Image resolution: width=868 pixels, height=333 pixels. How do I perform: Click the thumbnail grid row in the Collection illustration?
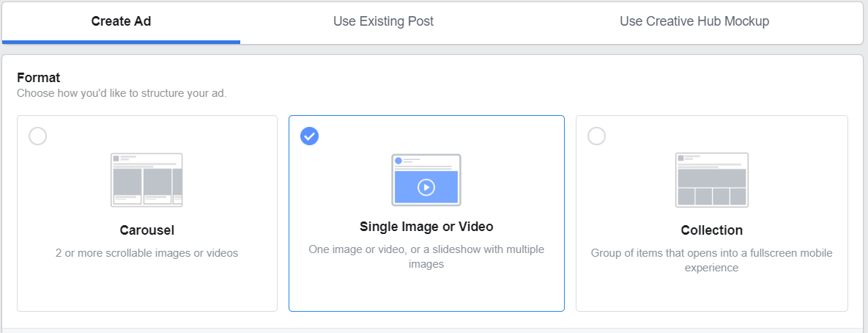pyautogui.click(x=712, y=197)
